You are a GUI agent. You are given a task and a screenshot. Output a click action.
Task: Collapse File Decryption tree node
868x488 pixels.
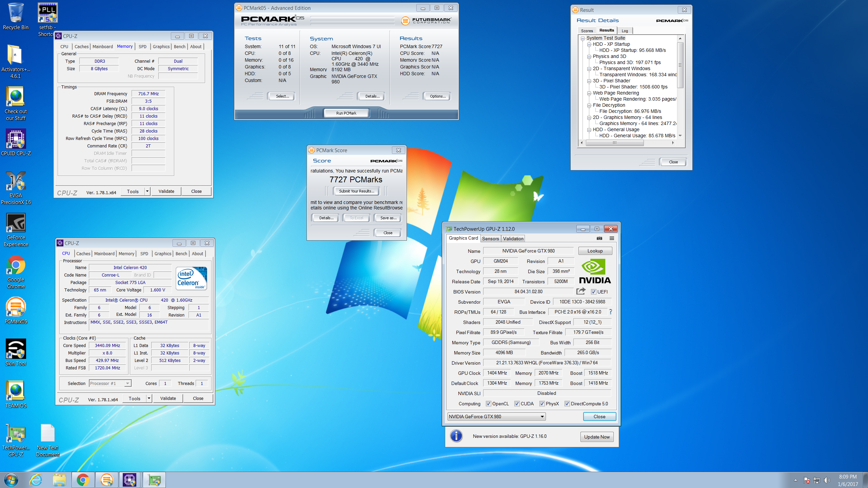[x=589, y=105]
